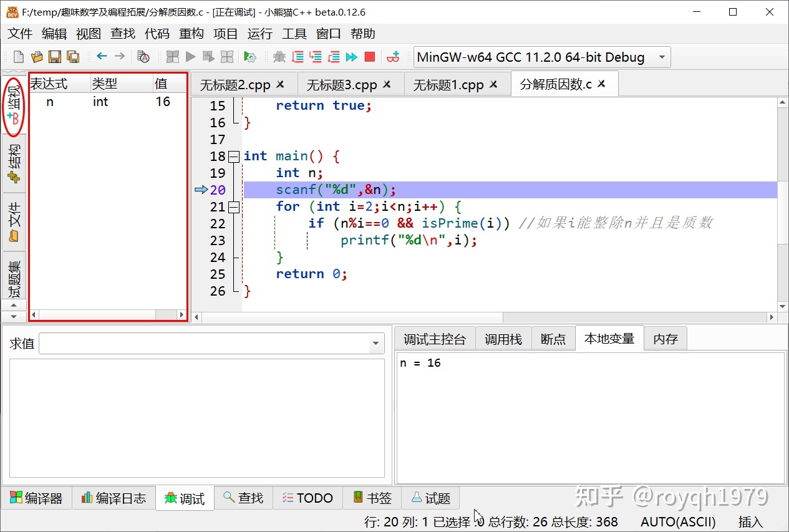Switch to the 查找 bottom tab
Viewport: 789px width, 532px height.
tap(243, 498)
